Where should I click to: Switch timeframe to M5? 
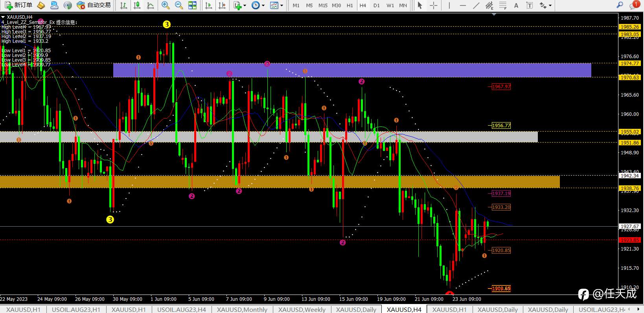(x=309, y=5)
